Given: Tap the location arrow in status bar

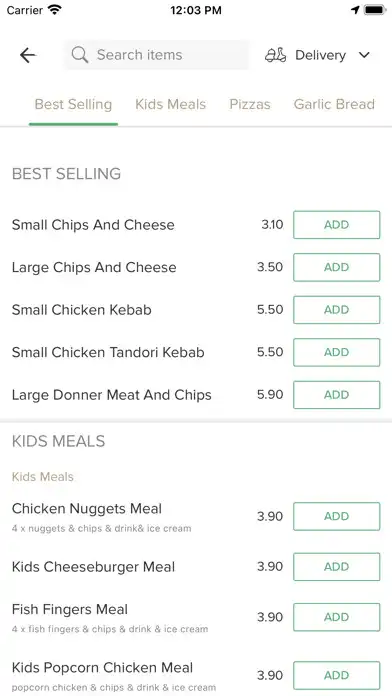Looking at the screenshot, I should 355,10.
